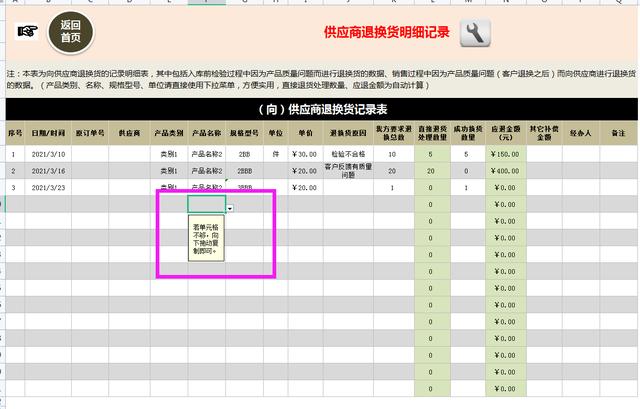Click the 返回首页 round button
This screenshot has height=409, width=640.
pyautogui.click(x=71, y=32)
